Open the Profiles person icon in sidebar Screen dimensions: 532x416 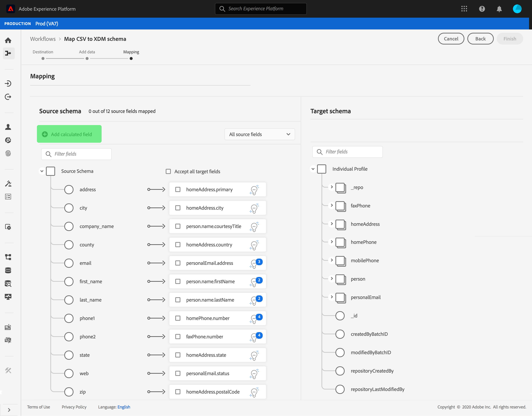point(8,127)
